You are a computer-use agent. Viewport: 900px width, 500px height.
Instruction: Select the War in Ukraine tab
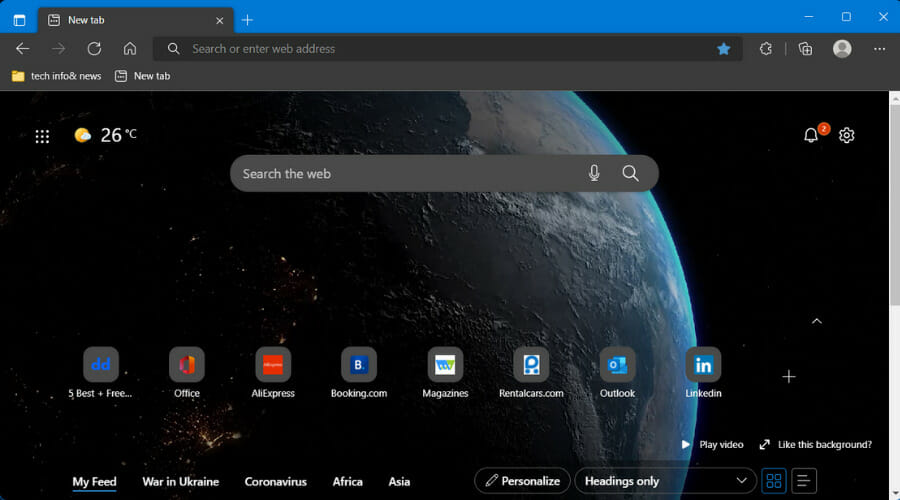coord(181,482)
